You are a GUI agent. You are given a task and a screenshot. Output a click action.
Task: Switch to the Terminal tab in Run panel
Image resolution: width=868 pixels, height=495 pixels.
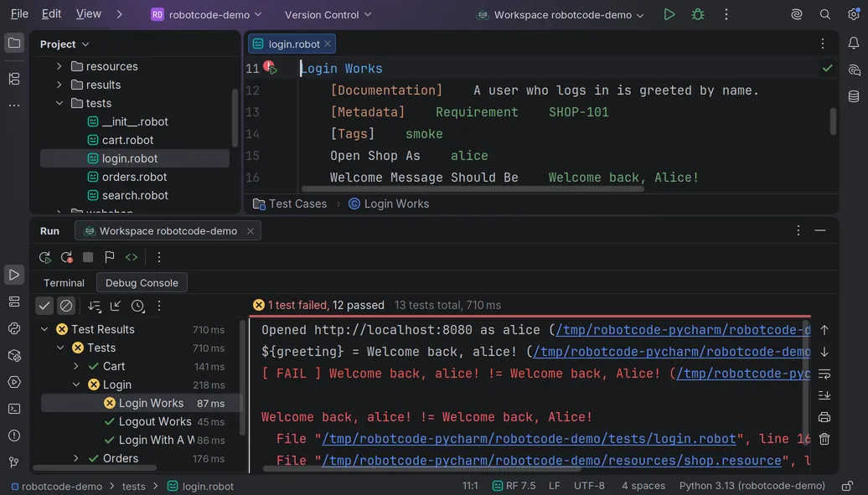[65, 283]
